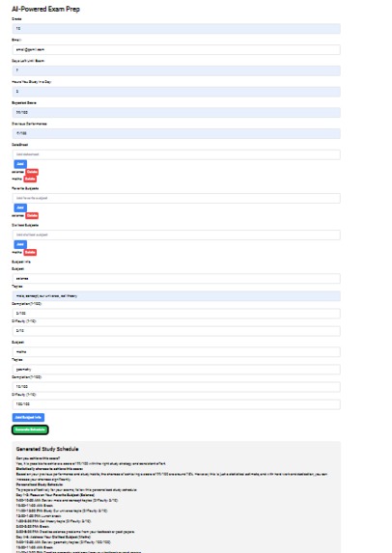This screenshot has height=553, width=392.
Task: Click the blue Add Subject Info button
Action: [x=28, y=418]
